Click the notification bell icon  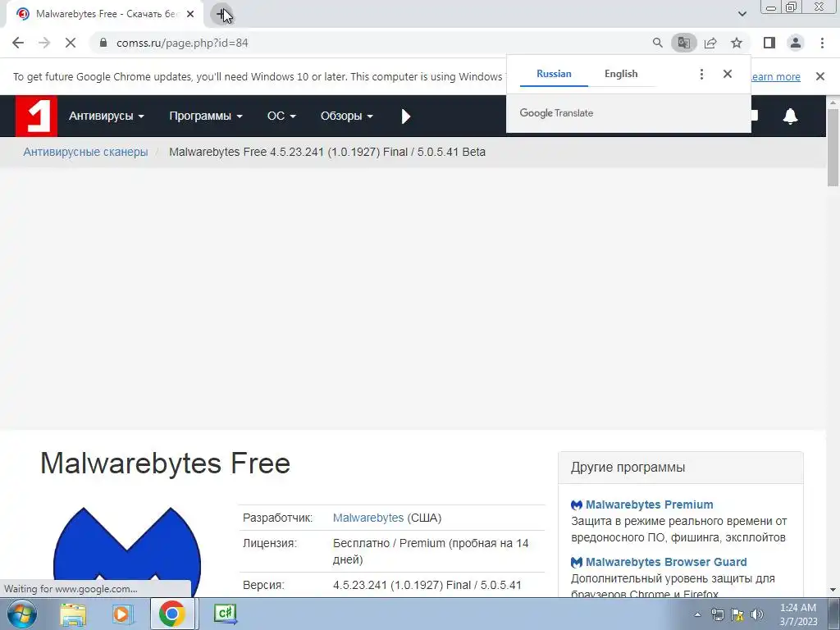click(x=790, y=116)
